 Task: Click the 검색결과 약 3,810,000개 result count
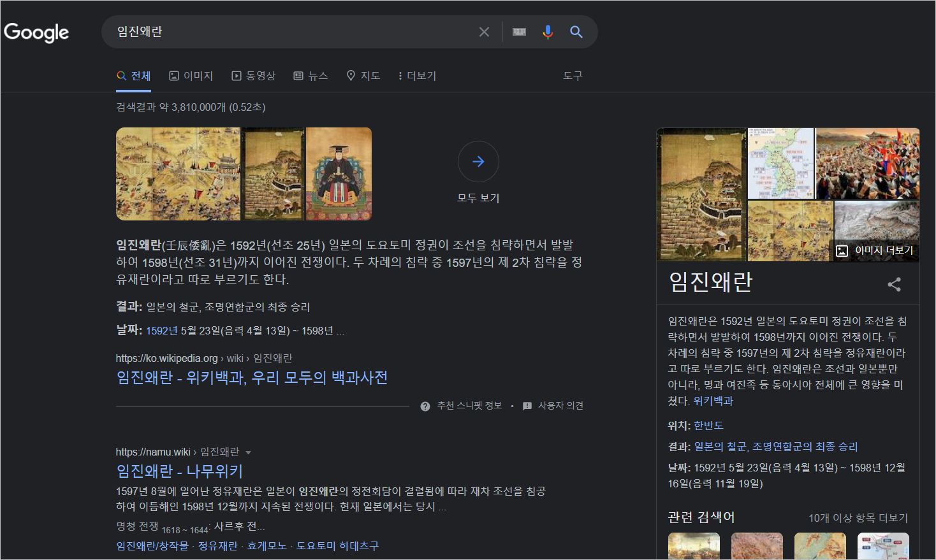coord(191,107)
